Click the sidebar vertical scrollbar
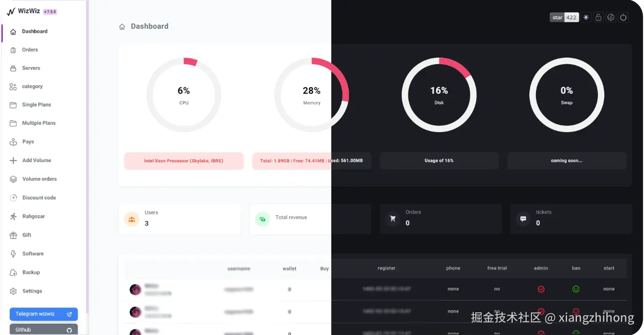The image size is (644, 335). (87, 156)
